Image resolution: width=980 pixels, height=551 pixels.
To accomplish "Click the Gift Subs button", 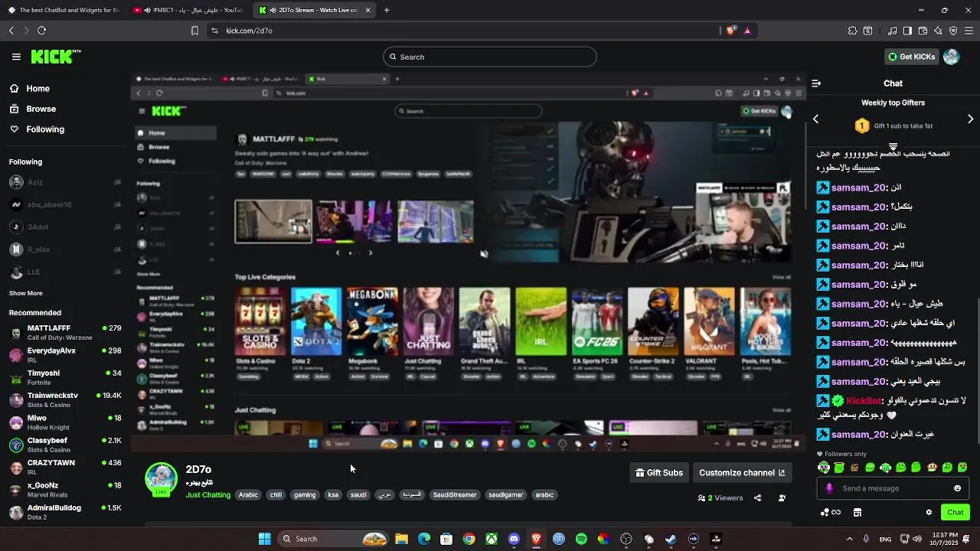I will coord(659,473).
